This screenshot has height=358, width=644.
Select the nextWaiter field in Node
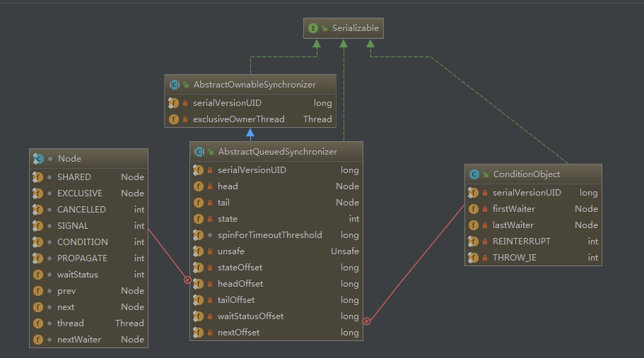coord(78,340)
